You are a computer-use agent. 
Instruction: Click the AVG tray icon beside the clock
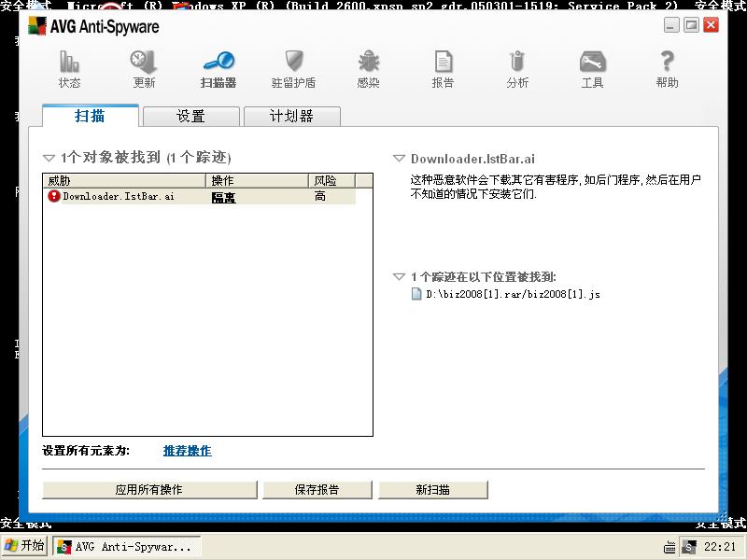(x=689, y=547)
